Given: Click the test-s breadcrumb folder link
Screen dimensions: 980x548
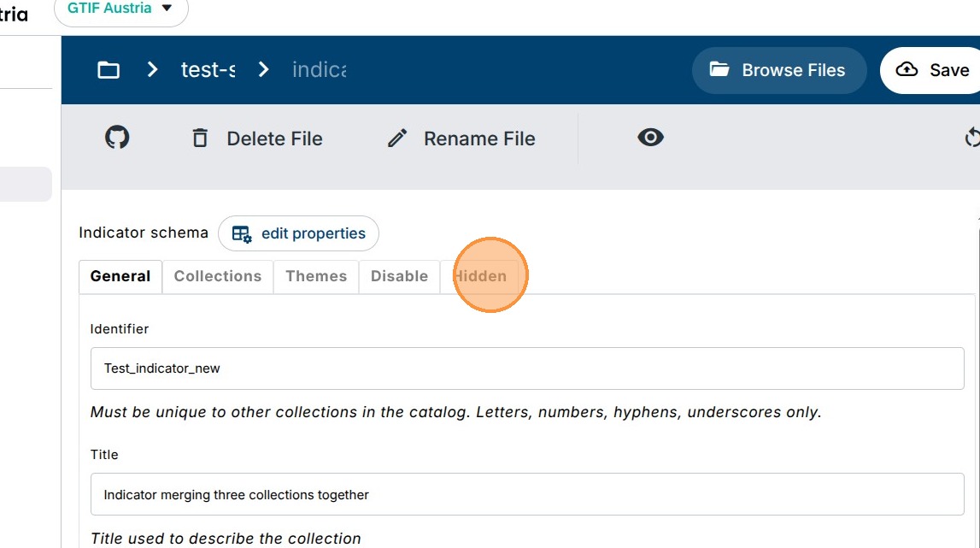Looking at the screenshot, I should [208, 70].
